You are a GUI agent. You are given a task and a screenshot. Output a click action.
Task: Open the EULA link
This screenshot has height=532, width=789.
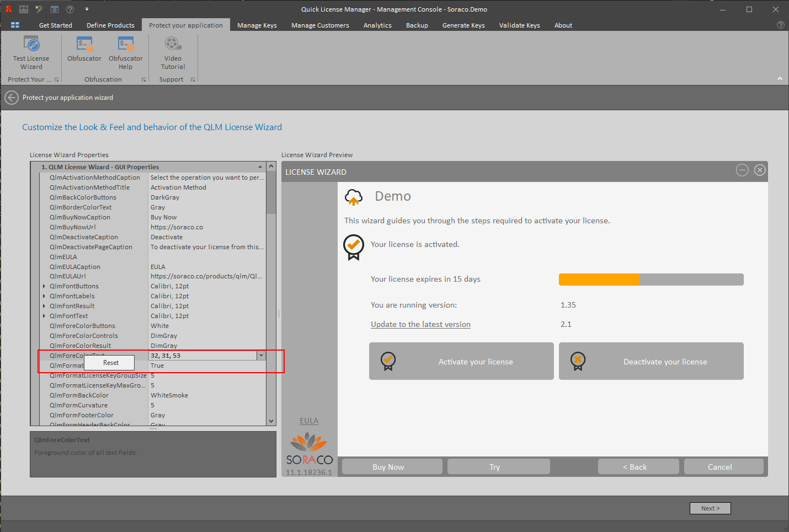309,421
